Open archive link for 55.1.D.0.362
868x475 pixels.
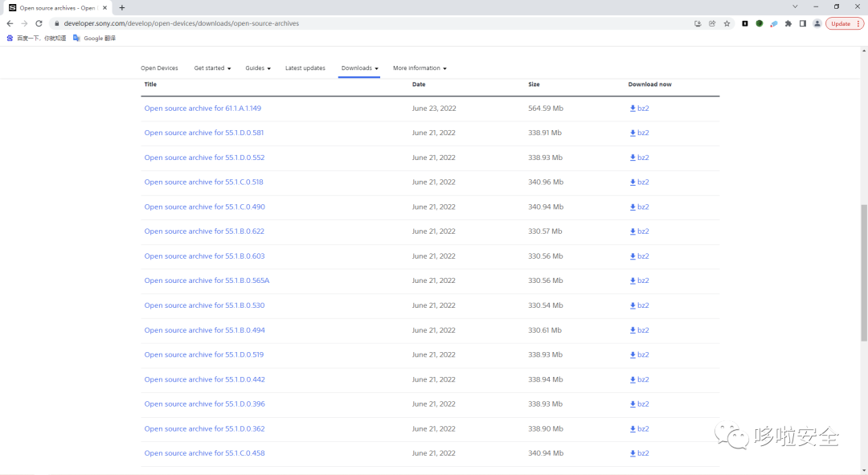pyautogui.click(x=204, y=429)
